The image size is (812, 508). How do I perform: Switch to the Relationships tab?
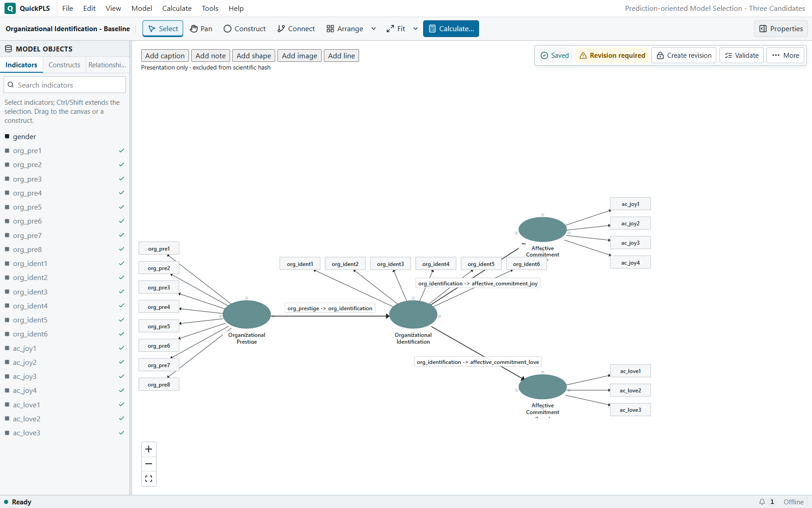(x=107, y=65)
